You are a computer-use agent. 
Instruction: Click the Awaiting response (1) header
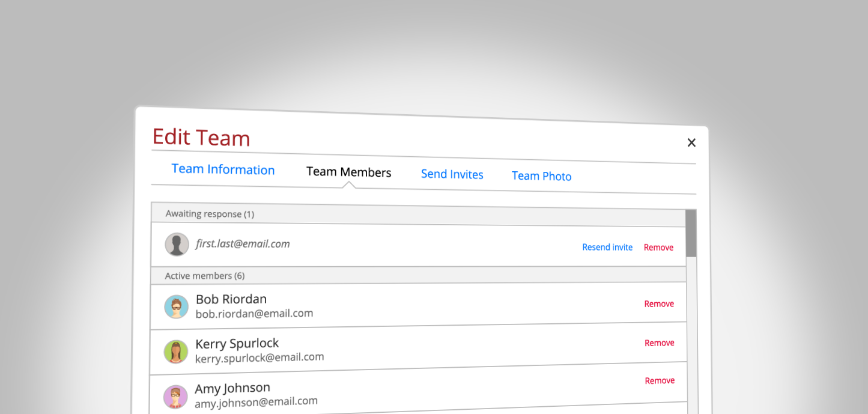point(418,215)
